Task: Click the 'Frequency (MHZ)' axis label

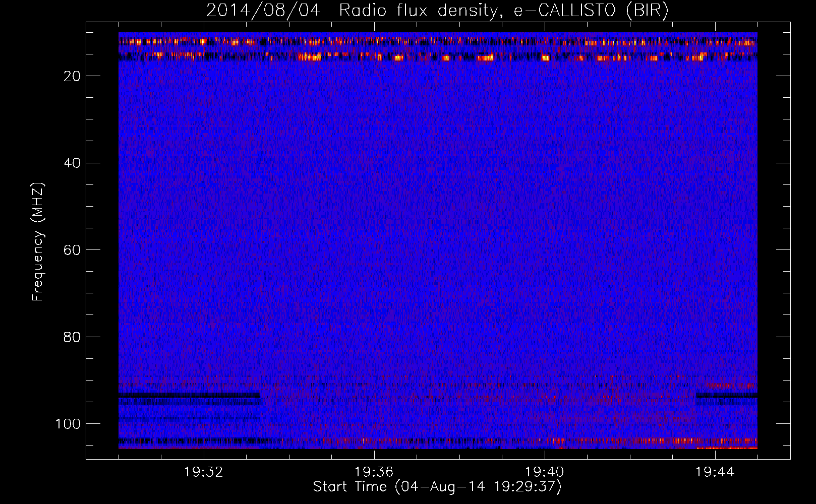Action: coord(38,242)
